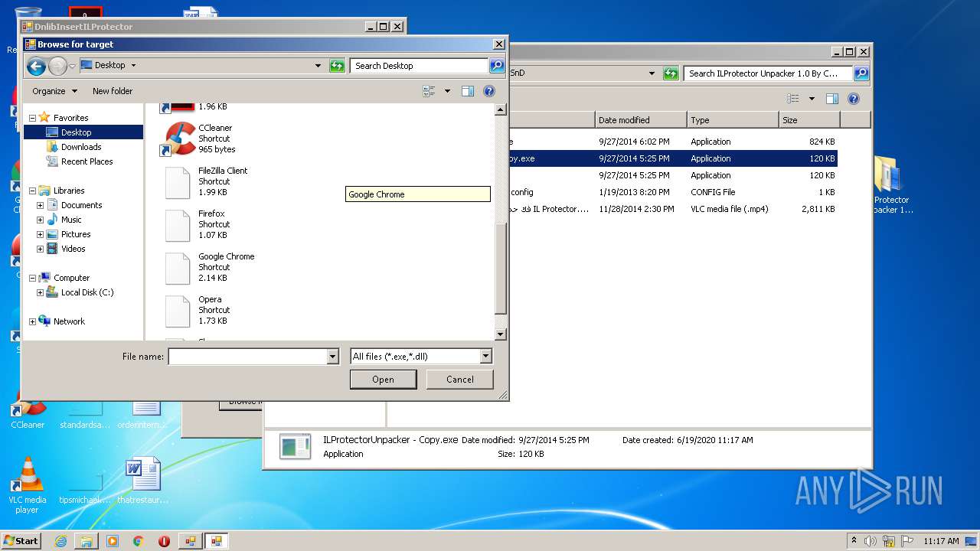
Task: Expand the Music library node
Action: pos(40,220)
